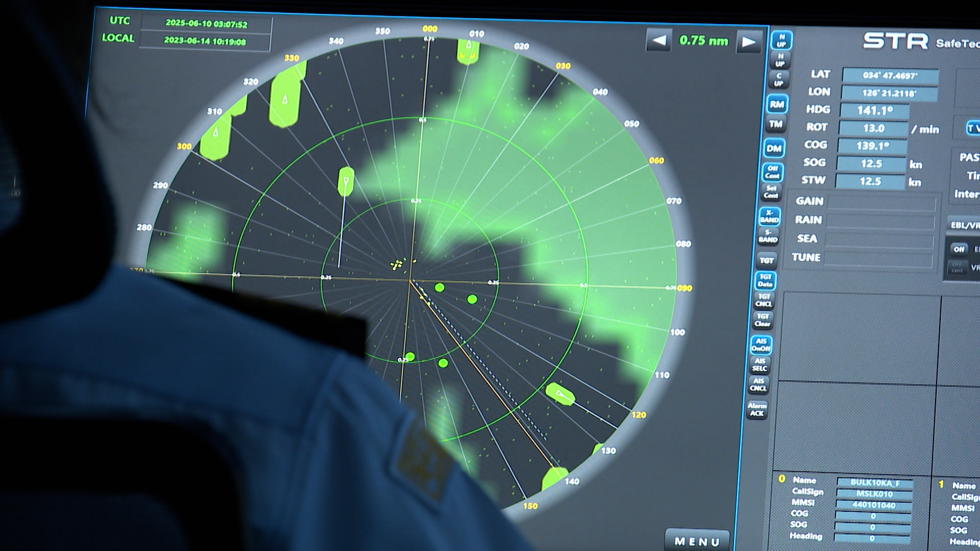Toggle the DM display mode button

click(774, 148)
